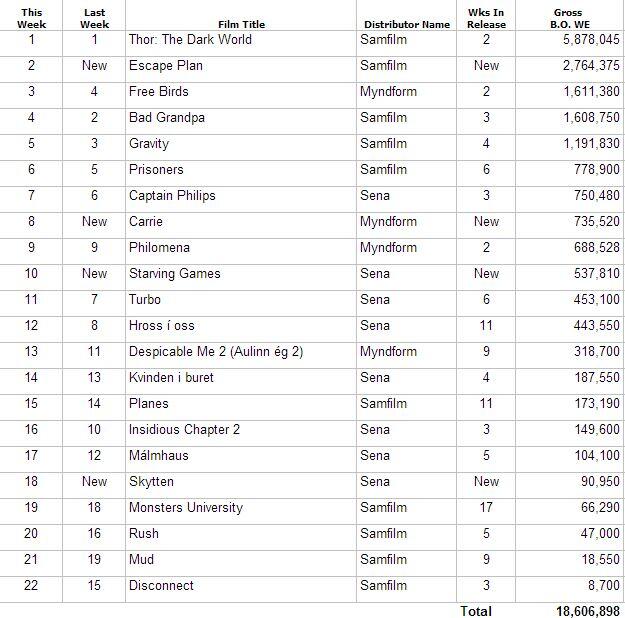The height and width of the screenshot is (618, 625).
Task: Select the Total amount 18,606,898
Action: [x=588, y=611]
